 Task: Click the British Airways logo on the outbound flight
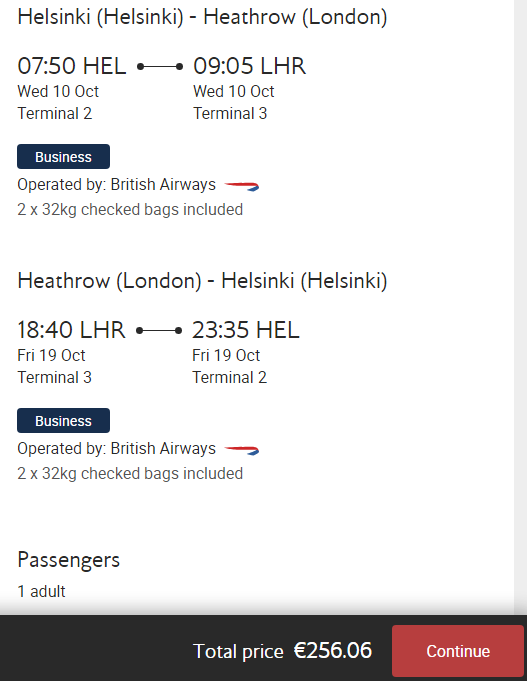point(242,186)
